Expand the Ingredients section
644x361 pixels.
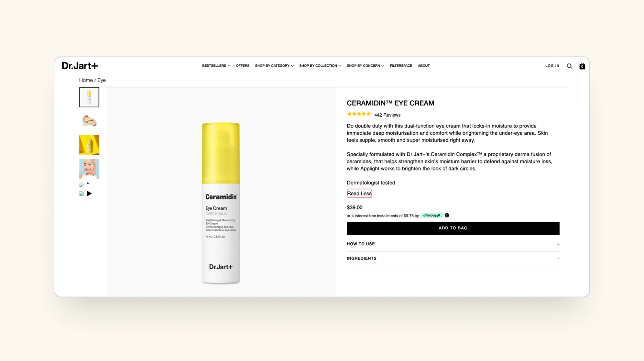click(x=453, y=258)
